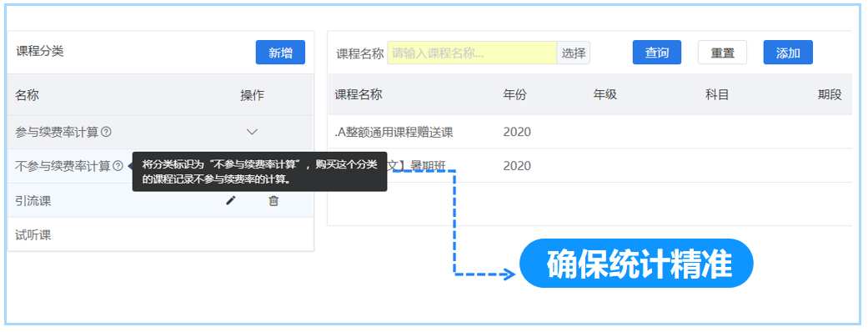
Task: Click help icon next to 不参与续费率计算
Action: click(118, 166)
